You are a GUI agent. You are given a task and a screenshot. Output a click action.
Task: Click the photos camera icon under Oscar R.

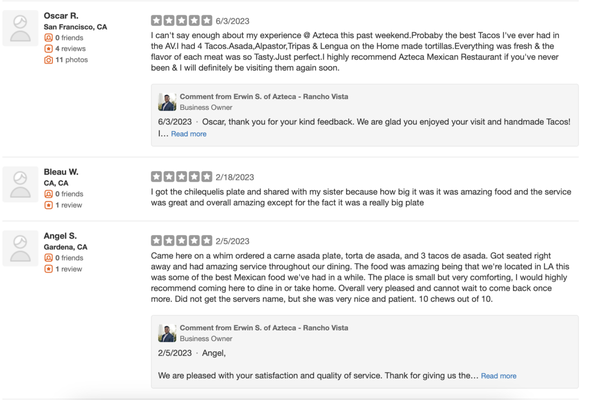click(x=48, y=60)
